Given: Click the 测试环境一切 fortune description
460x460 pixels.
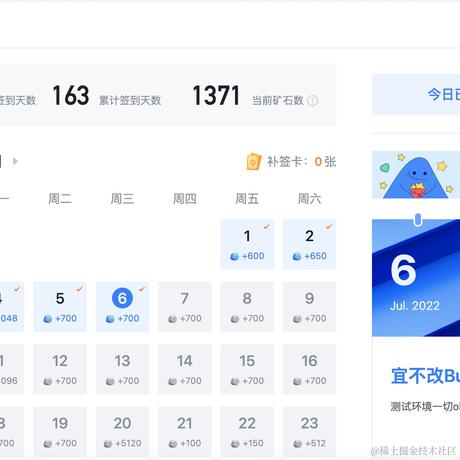Looking at the screenshot, I should tap(425, 407).
